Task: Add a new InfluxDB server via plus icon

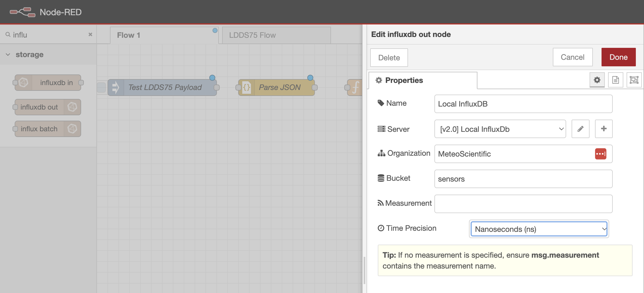Action: pos(604,129)
